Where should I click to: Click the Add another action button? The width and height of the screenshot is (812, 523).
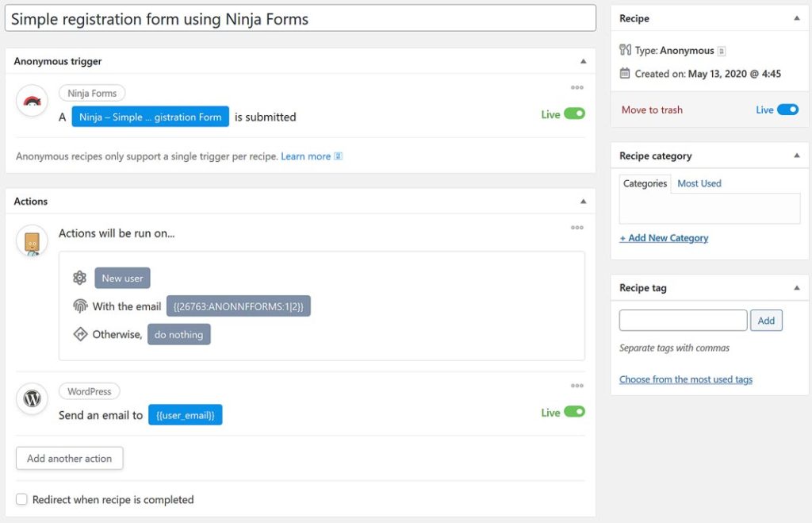[69, 458]
